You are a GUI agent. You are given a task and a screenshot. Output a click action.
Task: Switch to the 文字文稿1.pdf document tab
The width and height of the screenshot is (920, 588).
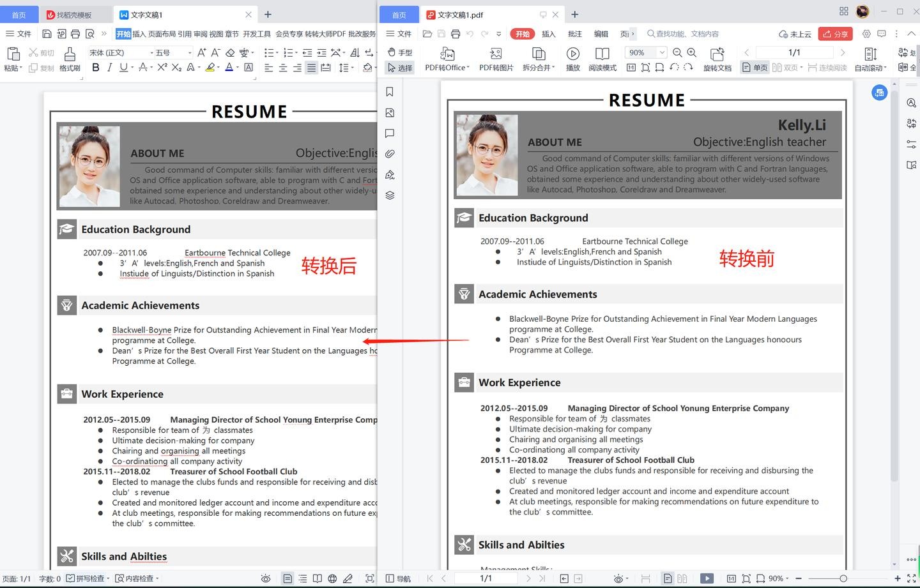[x=460, y=15]
